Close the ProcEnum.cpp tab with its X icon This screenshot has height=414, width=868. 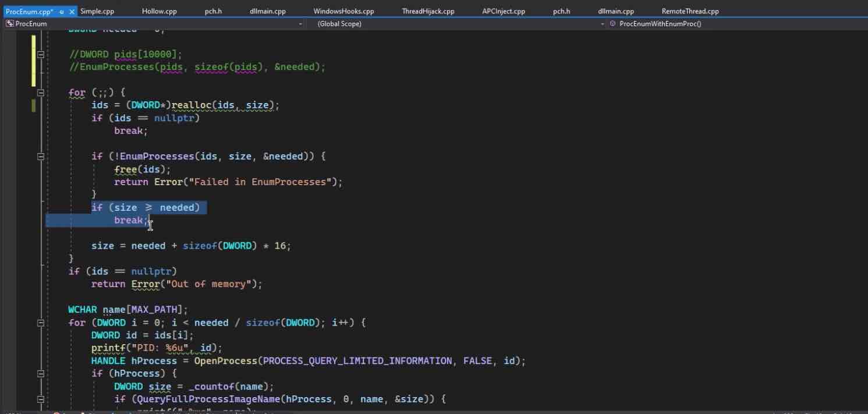[x=72, y=11]
